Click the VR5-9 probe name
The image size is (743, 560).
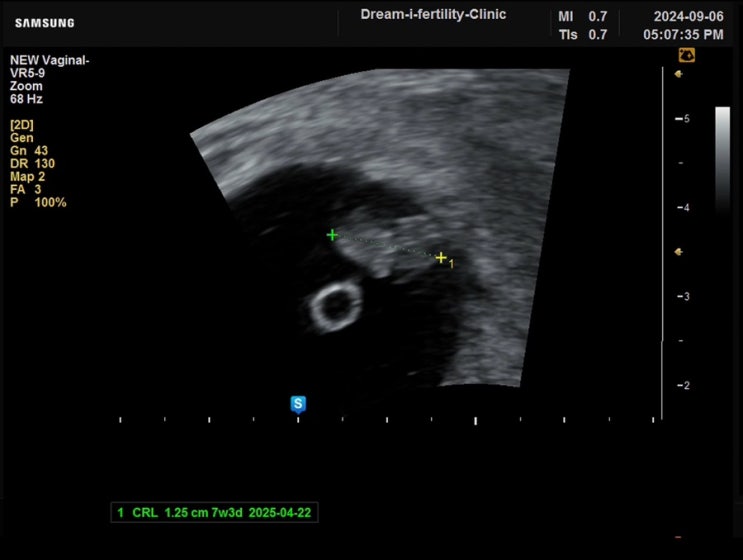click(27, 73)
